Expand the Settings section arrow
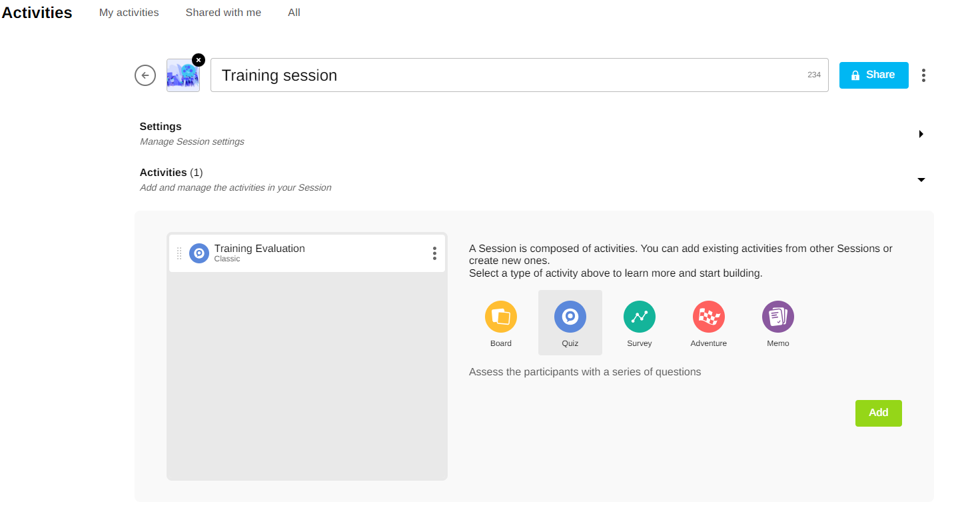 click(x=921, y=134)
